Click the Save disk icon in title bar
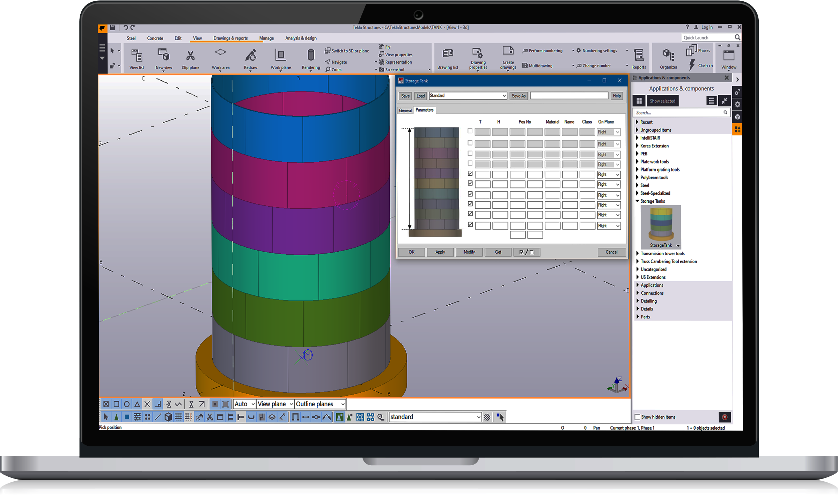The image size is (838, 504). pos(112,27)
